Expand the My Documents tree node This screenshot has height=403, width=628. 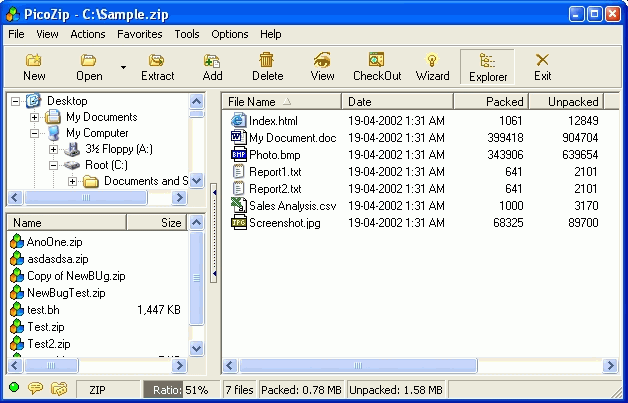click(34, 117)
